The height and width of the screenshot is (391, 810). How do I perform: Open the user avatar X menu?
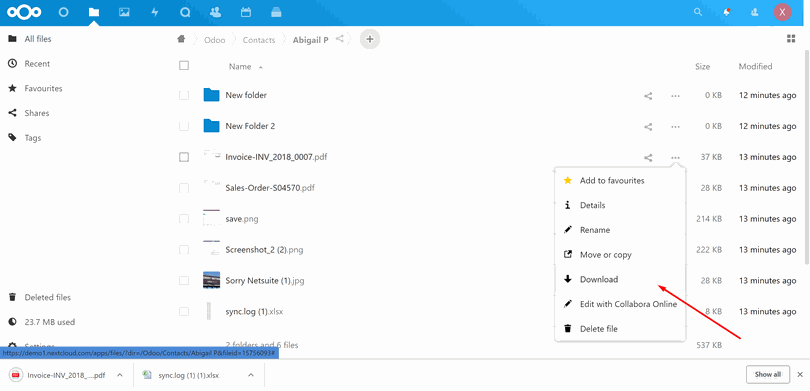(x=783, y=12)
